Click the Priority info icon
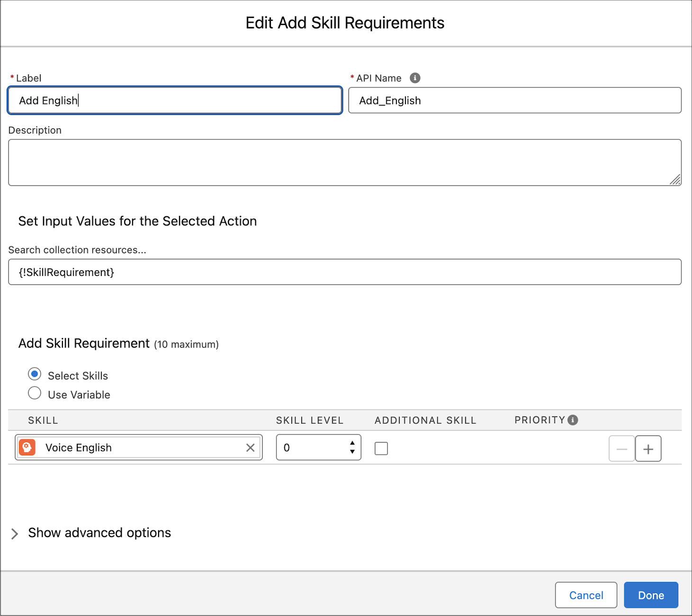The height and width of the screenshot is (616, 692). click(x=573, y=420)
